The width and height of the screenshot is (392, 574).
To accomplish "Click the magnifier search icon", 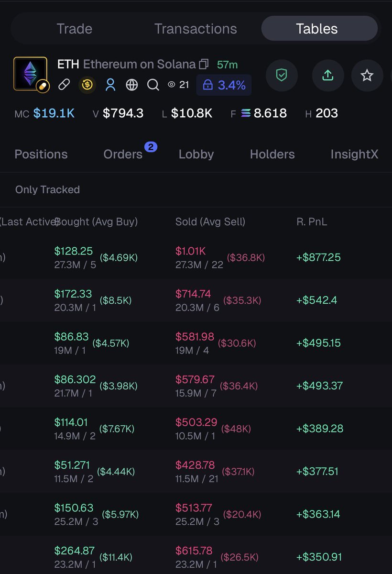I will click(x=153, y=85).
